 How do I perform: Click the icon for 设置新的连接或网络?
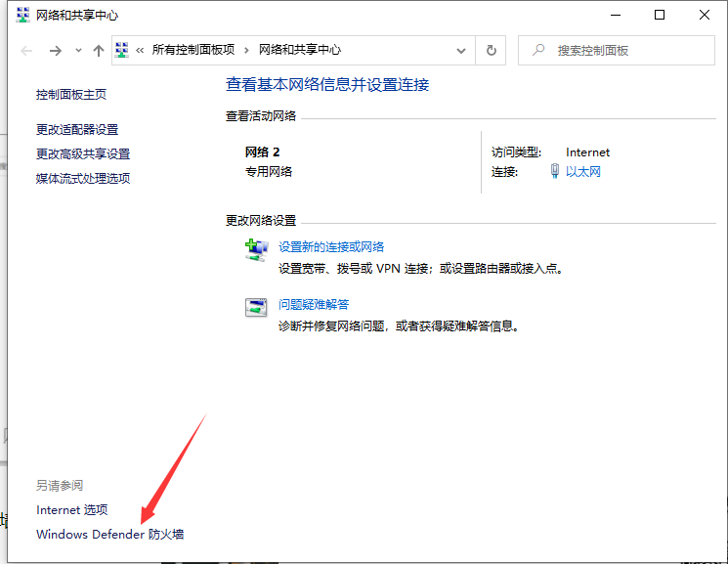(x=256, y=251)
